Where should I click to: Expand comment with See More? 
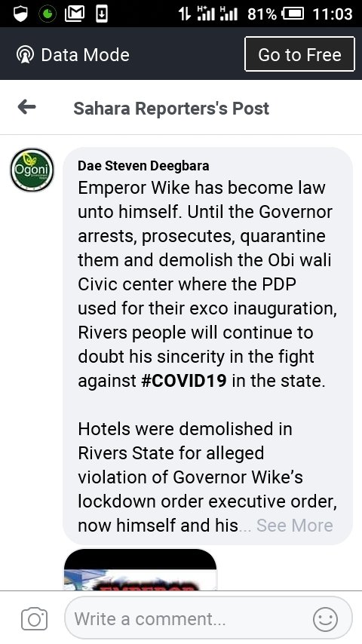[x=295, y=526]
